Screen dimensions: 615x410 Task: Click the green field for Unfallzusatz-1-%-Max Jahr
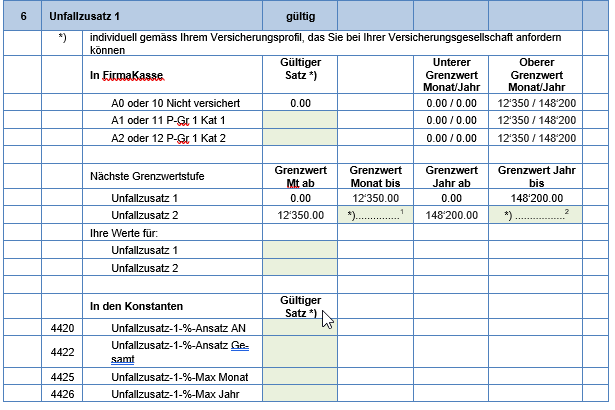[300, 394]
